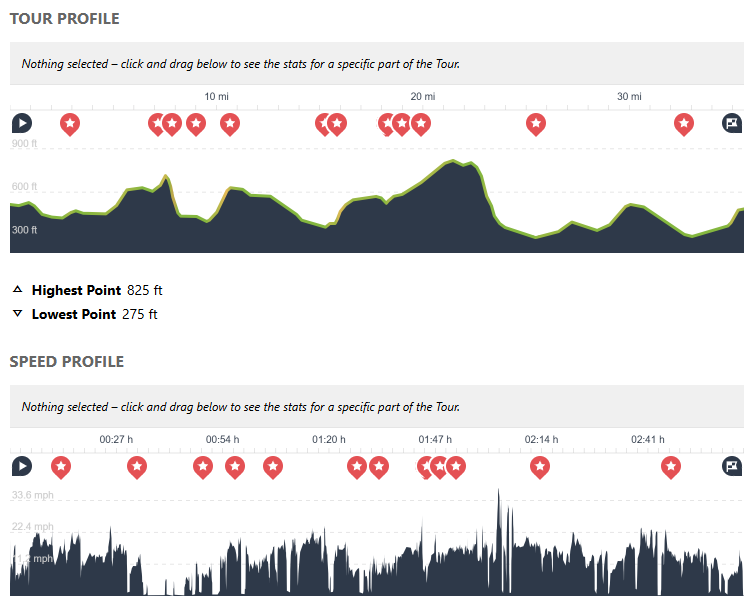Click the 10 mi distance axis label
This screenshot has height=606, width=754.
[x=216, y=96]
